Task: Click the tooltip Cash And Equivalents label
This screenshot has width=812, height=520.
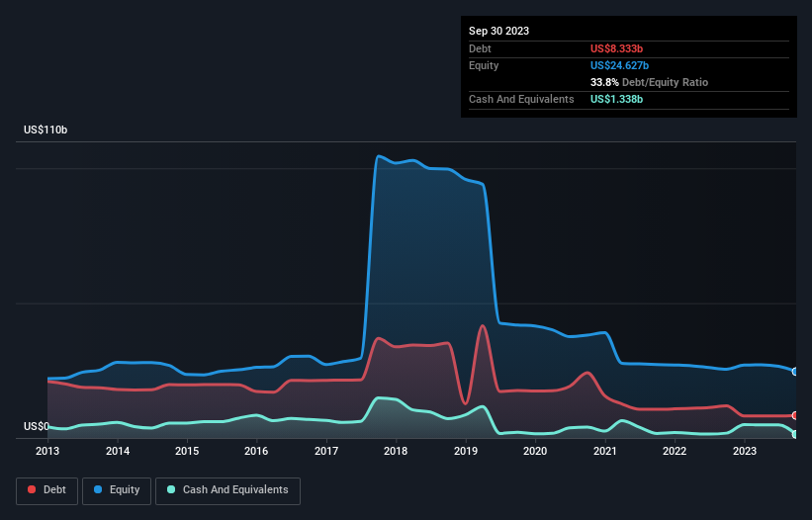Action: 521,99
